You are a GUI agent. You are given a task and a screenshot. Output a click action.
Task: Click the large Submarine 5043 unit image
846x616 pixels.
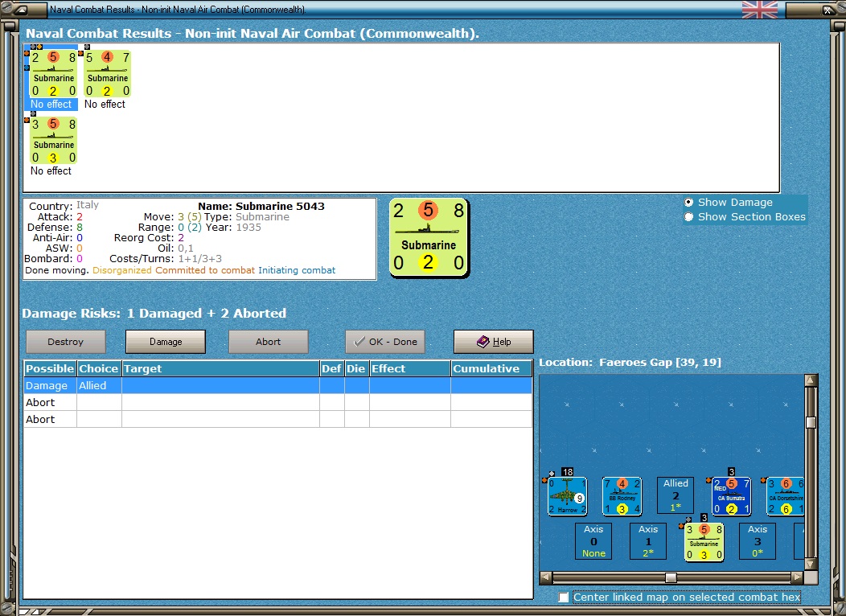pos(429,238)
